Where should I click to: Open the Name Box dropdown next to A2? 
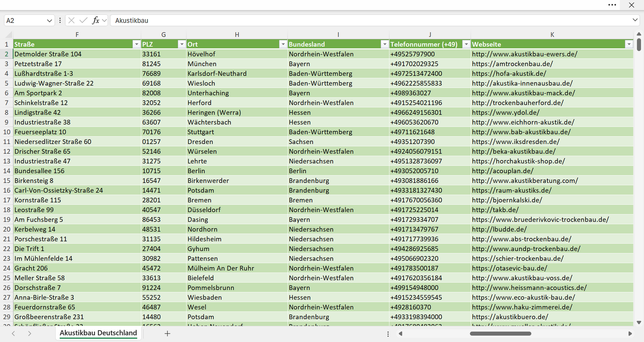tap(49, 21)
